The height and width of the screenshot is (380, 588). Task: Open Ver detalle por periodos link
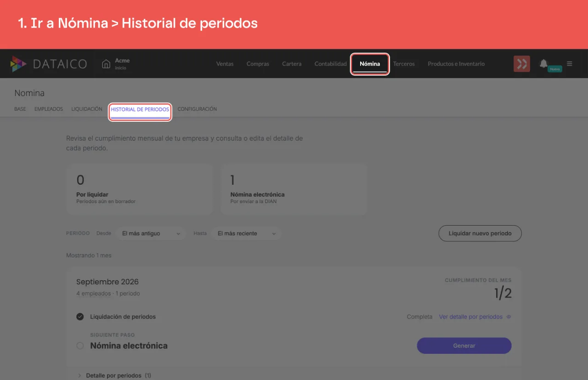pos(471,317)
